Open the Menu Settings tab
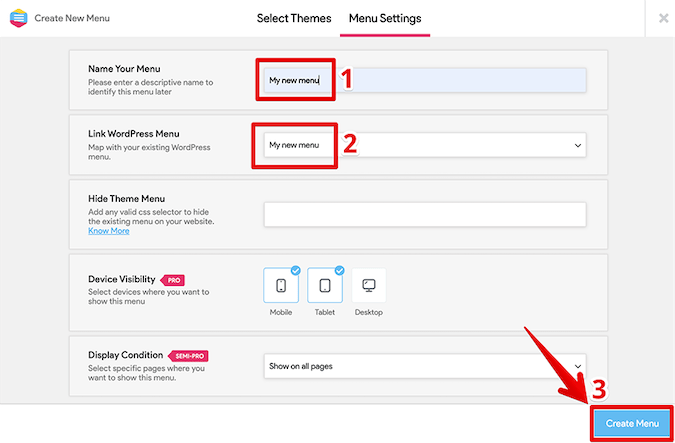This screenshot has height=443, width=675. [385, 19]
